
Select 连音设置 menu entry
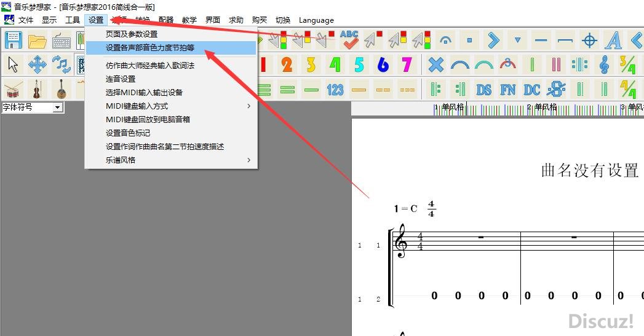pyautogui.click(x=171, y=79)
